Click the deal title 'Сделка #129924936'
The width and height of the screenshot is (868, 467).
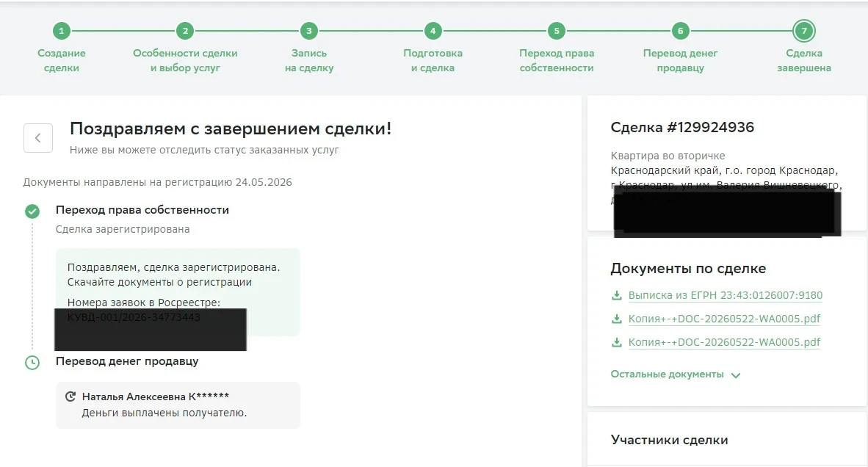[682, 127]
